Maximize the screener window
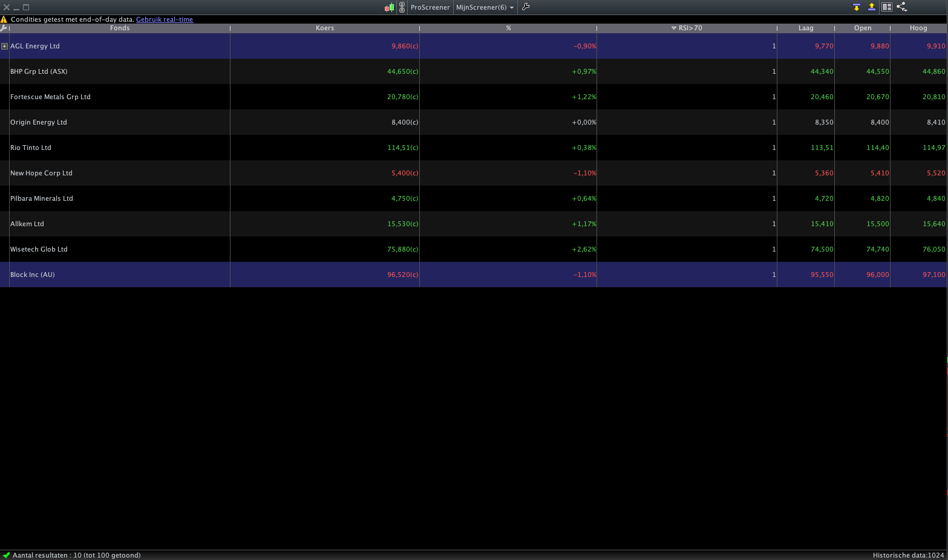Screen dimensions: 948x560 click(x=26, y=7)
